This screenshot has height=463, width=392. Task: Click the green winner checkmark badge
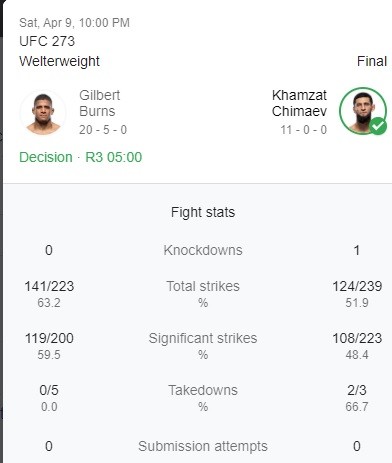coord(378,126)
